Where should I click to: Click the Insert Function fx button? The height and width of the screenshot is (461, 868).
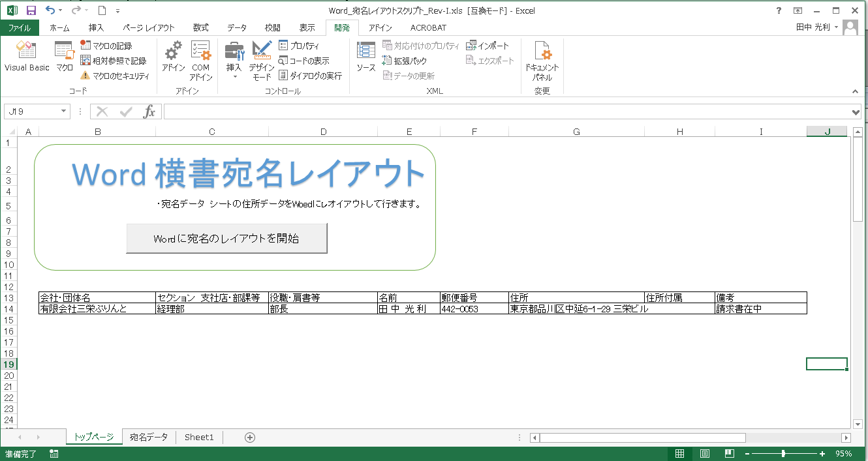point(149,112)
